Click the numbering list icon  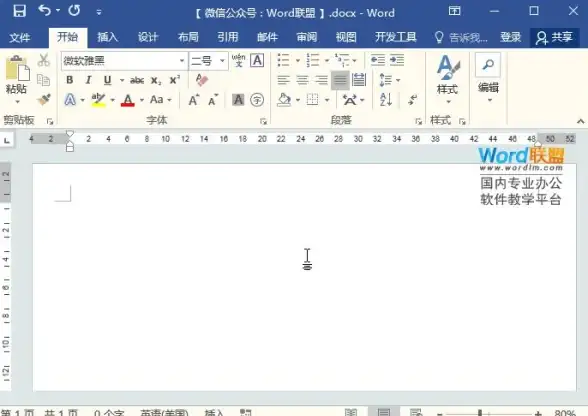coord(313,60)
